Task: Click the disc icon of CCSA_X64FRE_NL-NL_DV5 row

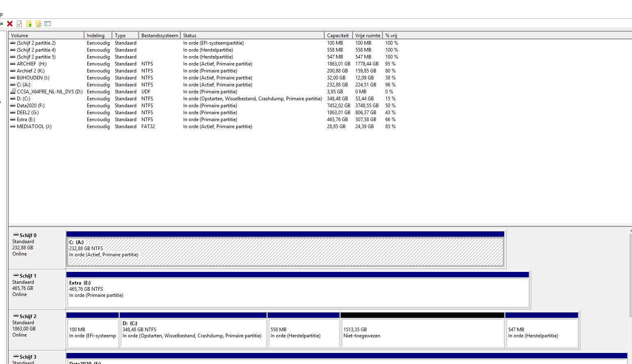Action: (13, 91)
